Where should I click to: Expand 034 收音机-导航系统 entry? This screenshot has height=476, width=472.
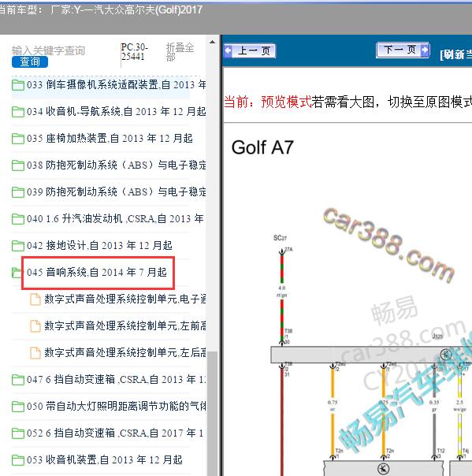point(117,111)
